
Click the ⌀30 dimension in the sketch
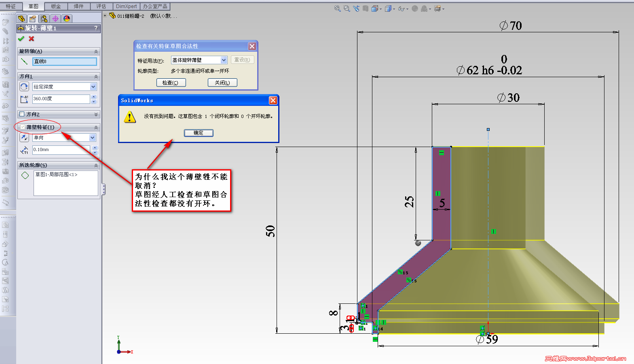click(508, 98)
